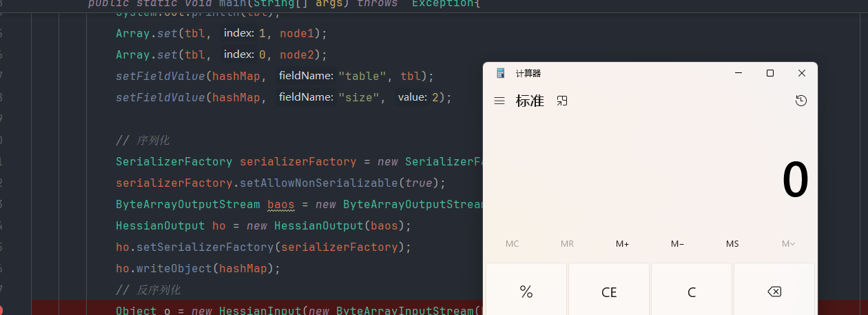868x315 pixels.
Task: Click the breakpoint marker on HessianInput line
Action: click(1, 311)
